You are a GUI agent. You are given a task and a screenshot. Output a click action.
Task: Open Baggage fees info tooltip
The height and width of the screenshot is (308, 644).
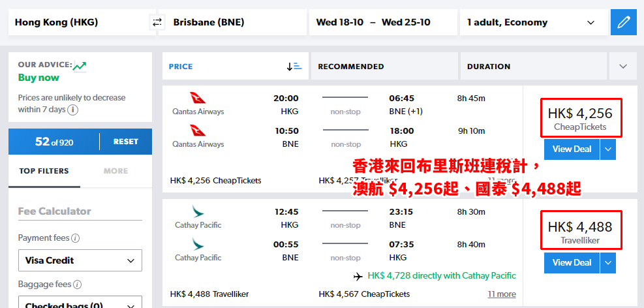click(x=77, y=285)
